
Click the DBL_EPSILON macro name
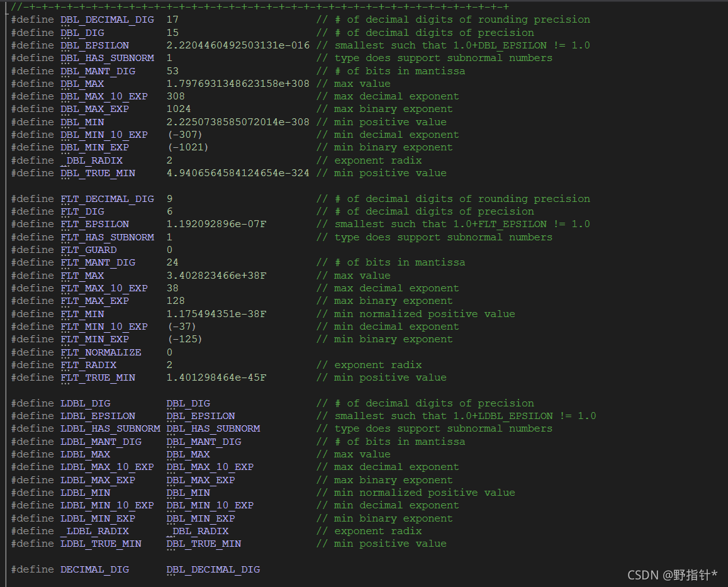[x=95, y=45]
